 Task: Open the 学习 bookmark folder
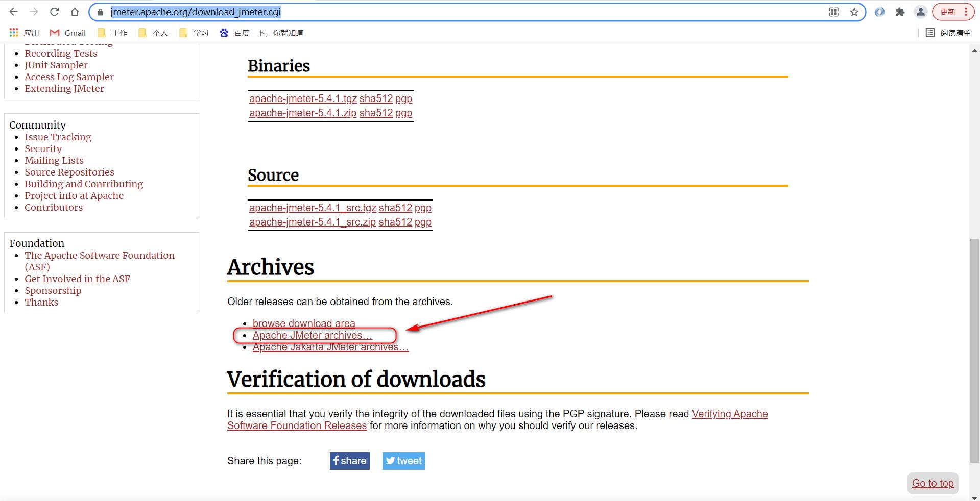point(194,33)
